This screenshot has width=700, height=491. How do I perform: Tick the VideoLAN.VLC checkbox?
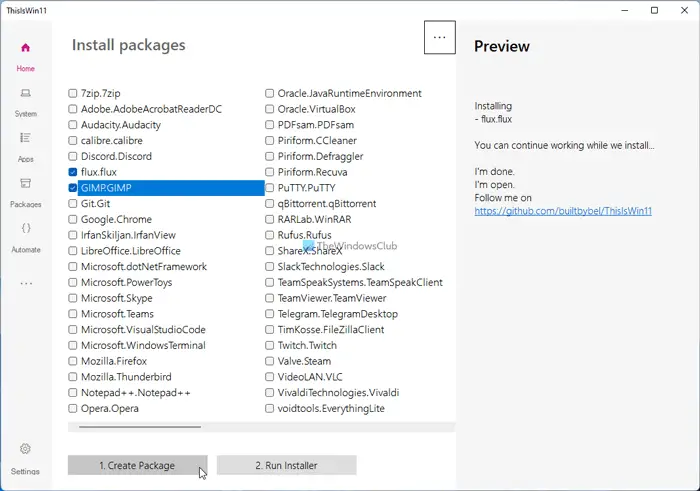270,377
